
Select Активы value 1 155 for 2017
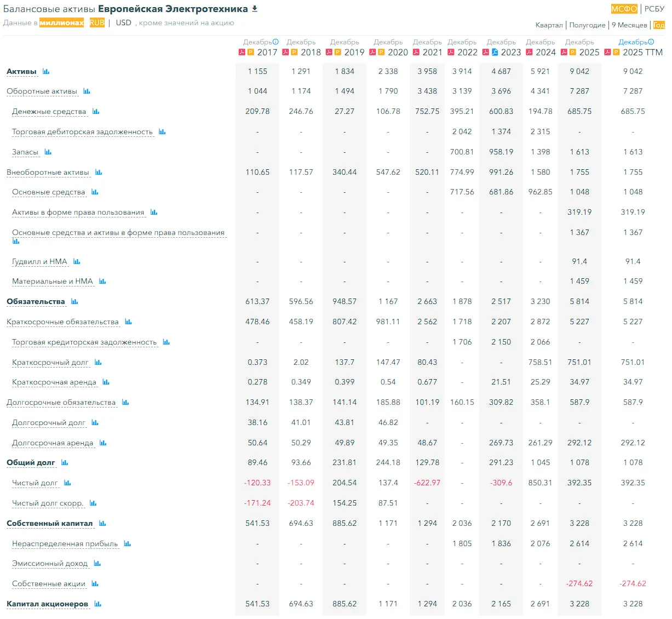[x=257, y=72]
